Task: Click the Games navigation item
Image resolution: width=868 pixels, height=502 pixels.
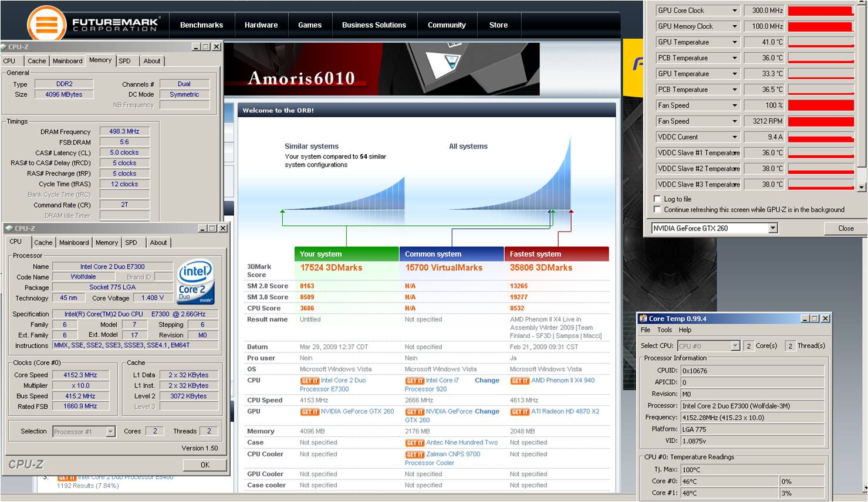Action: (x=309, y=25)
